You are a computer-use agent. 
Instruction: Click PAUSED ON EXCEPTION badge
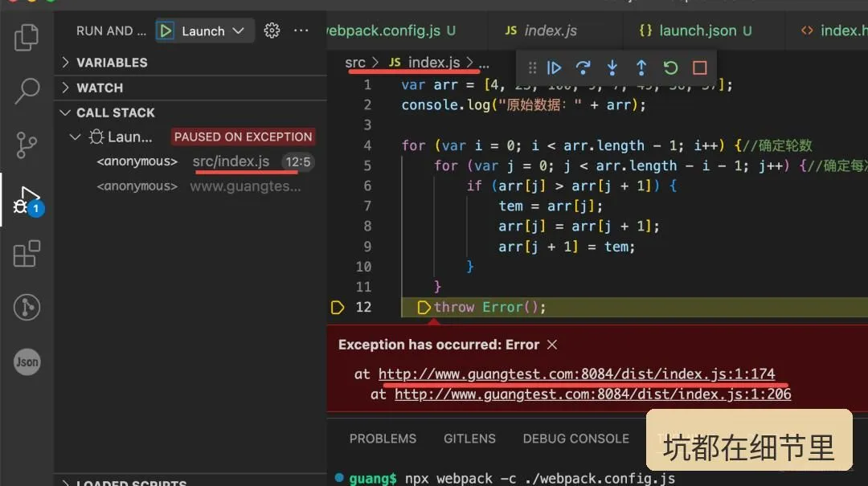pos(243,137)
